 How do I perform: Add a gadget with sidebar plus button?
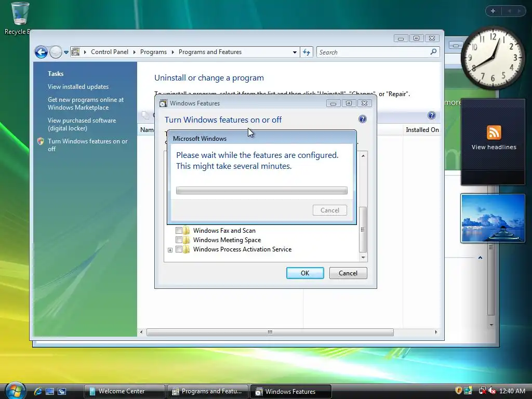pos(493,11)
